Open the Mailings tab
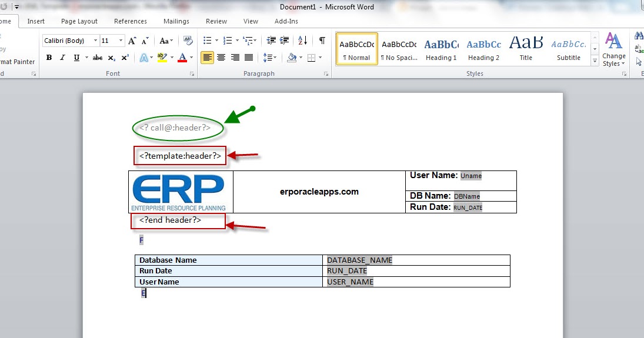This screenshot has width=644, height=338. [176, 21]
